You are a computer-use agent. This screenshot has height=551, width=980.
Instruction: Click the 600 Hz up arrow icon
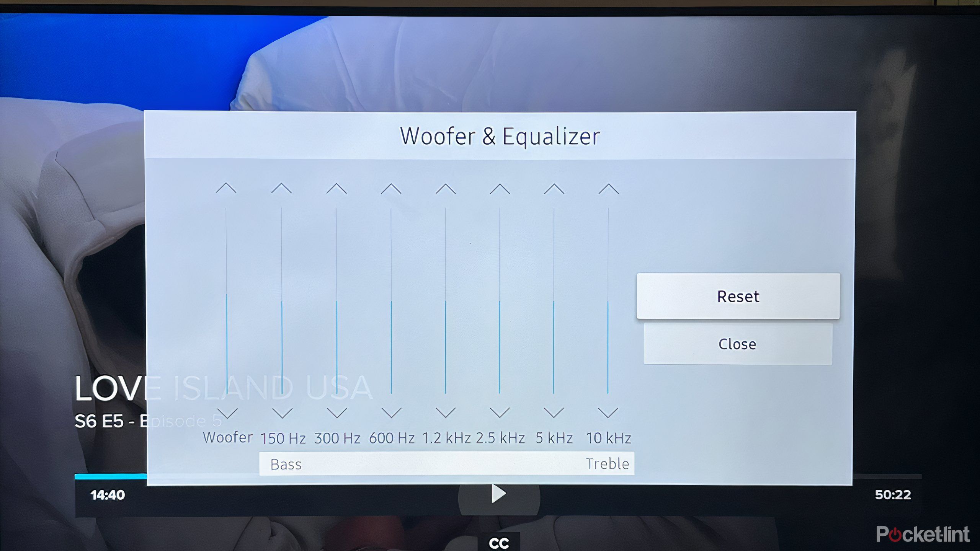[390, 188]
